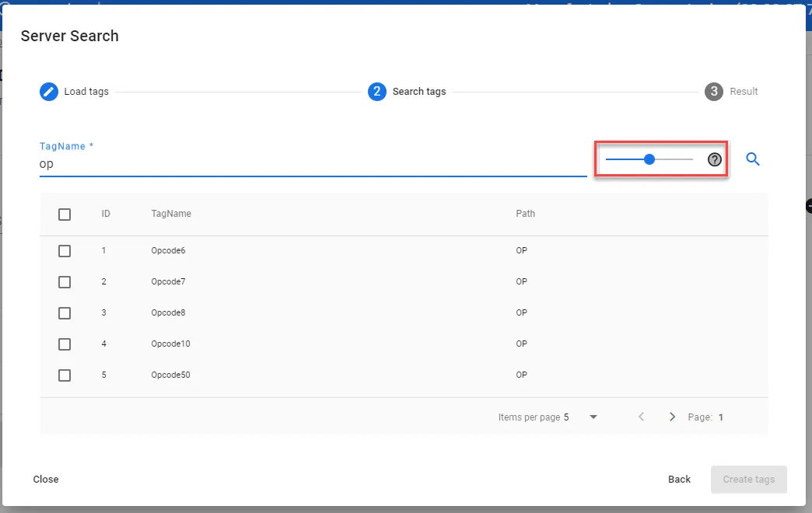
Task: Click the OP path in Opcode6 row
Action: (x=521, y=250)
